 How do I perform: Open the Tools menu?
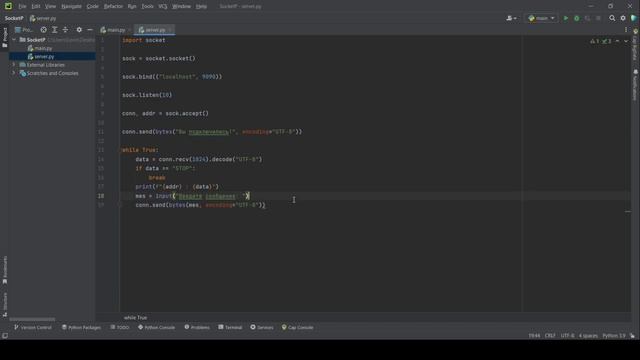pos(147,6)
